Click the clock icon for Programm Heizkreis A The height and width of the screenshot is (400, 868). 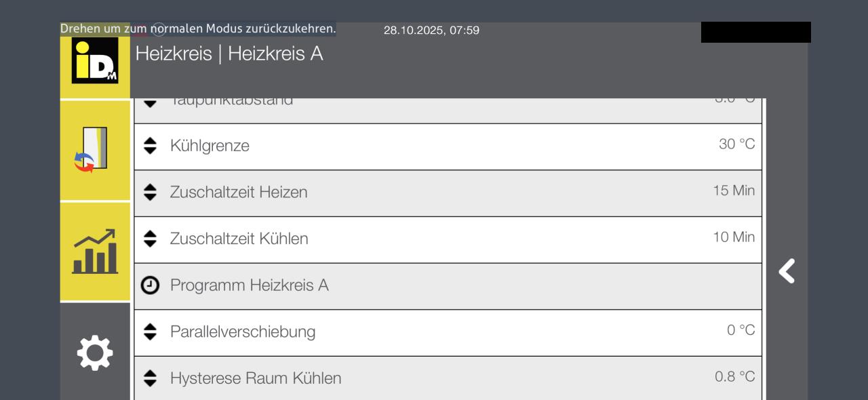pos(150,285)
